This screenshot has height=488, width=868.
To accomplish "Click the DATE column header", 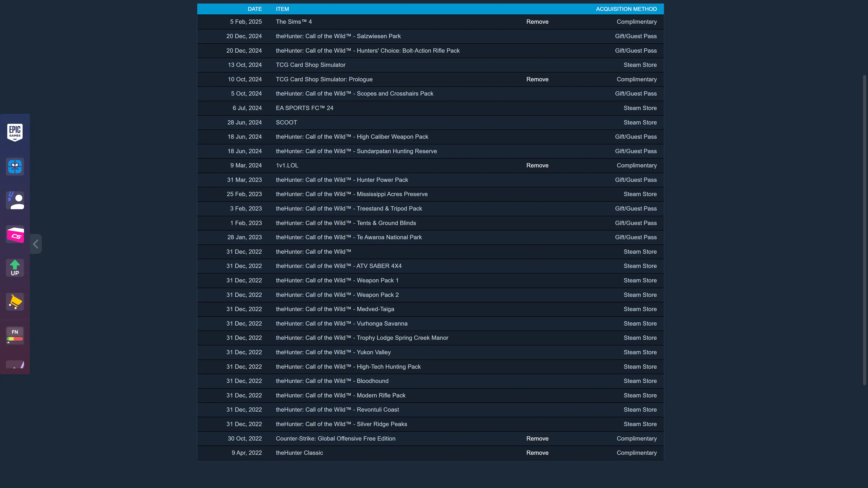I will pyautogui.click(x=255, y=9).
